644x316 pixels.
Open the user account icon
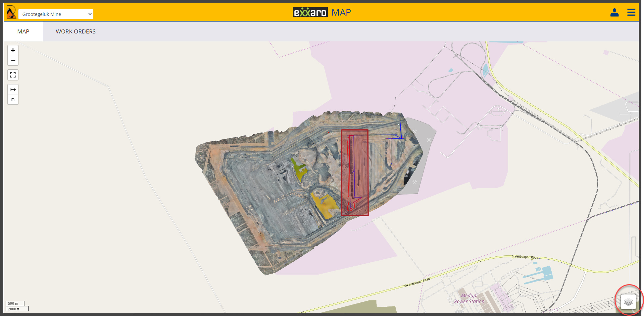614,13
